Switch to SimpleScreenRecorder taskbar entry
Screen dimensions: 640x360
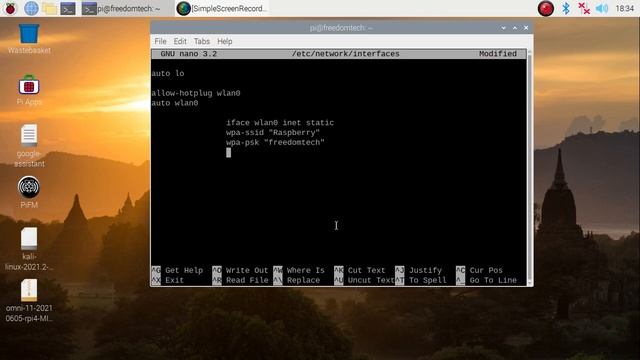[222, 8]
